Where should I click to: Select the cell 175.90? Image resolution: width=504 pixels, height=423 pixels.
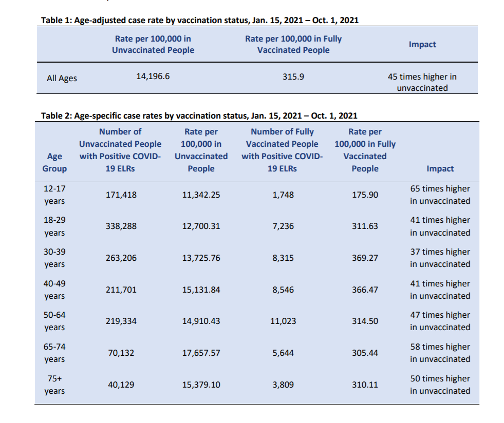[x=365, y=195]
